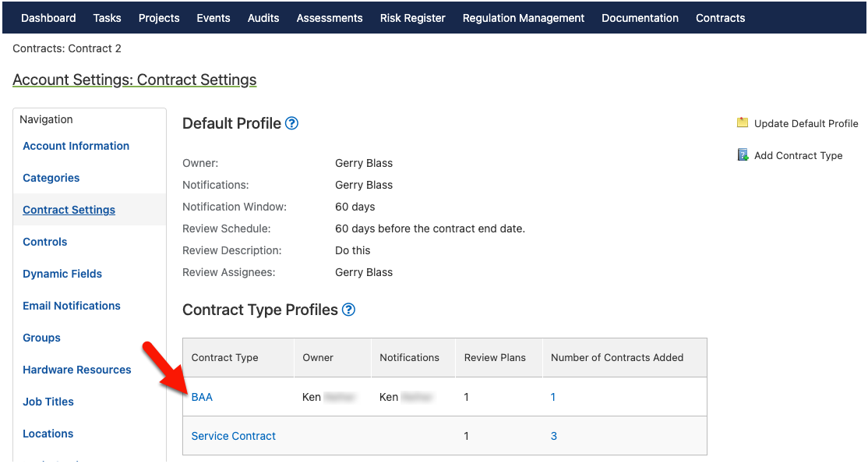
Task: Open Regulation Management in the top menu
Action: point(523,18)
